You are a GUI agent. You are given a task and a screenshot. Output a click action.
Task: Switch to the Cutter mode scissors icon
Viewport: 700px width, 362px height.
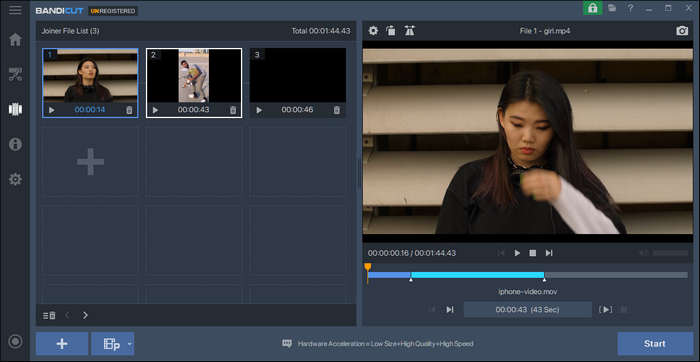point(15,75)
